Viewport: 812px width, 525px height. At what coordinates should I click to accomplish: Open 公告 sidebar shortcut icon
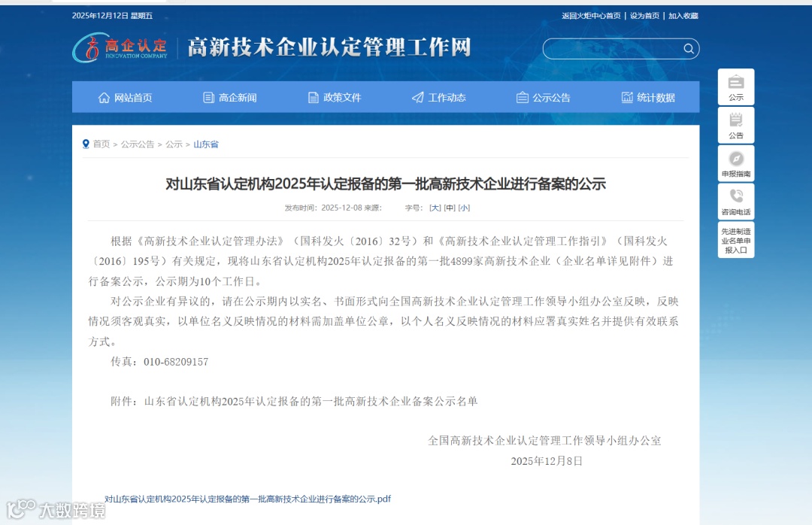(736, 126)
